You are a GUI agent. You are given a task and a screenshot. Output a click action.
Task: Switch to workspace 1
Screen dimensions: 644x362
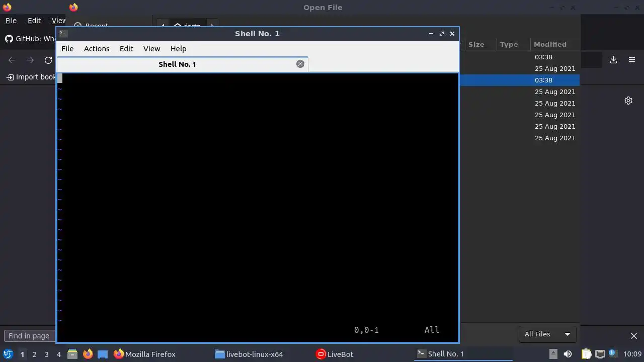click(x=22, y=354)
